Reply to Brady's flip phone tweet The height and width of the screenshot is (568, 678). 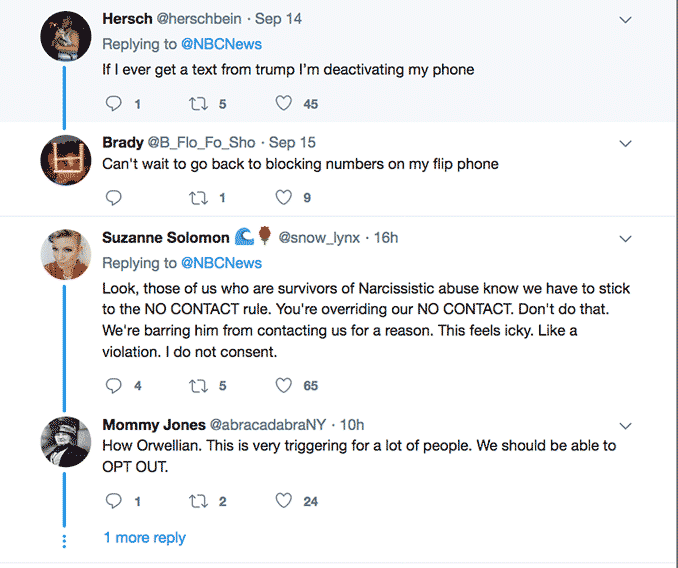coord(113,197)
